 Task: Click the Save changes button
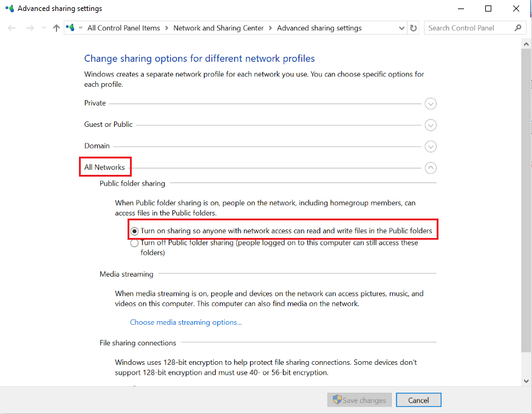(x=360, y=400)
